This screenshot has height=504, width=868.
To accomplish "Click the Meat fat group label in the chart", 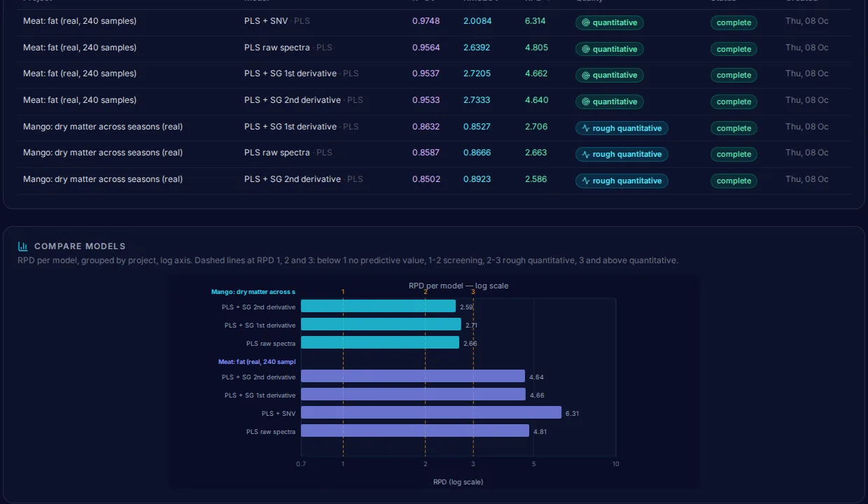I will 257,362.
